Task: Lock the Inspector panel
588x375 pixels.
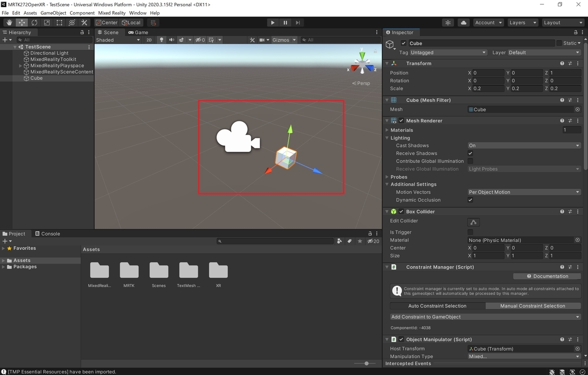Action: coord(577,32)
